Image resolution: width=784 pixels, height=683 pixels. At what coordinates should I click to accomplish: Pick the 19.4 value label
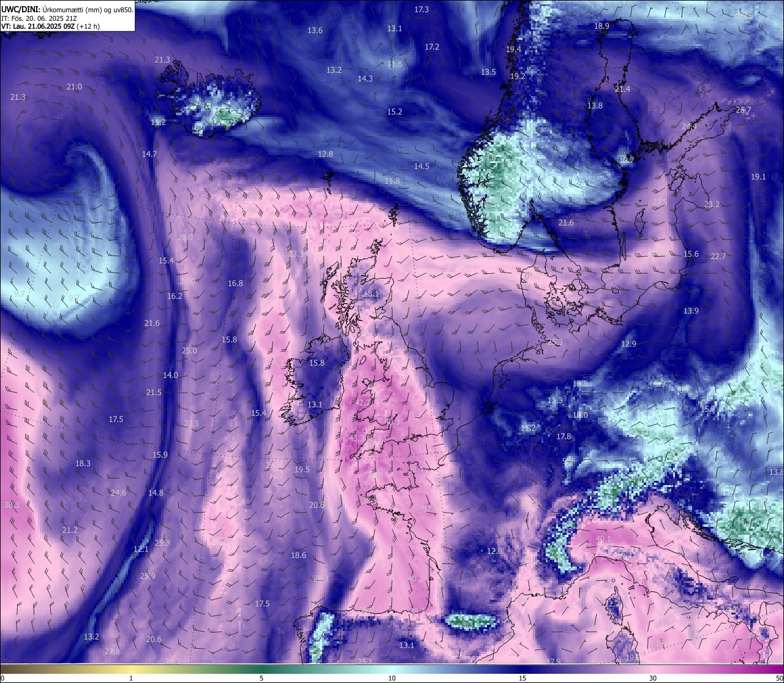[x=513, y=50]
